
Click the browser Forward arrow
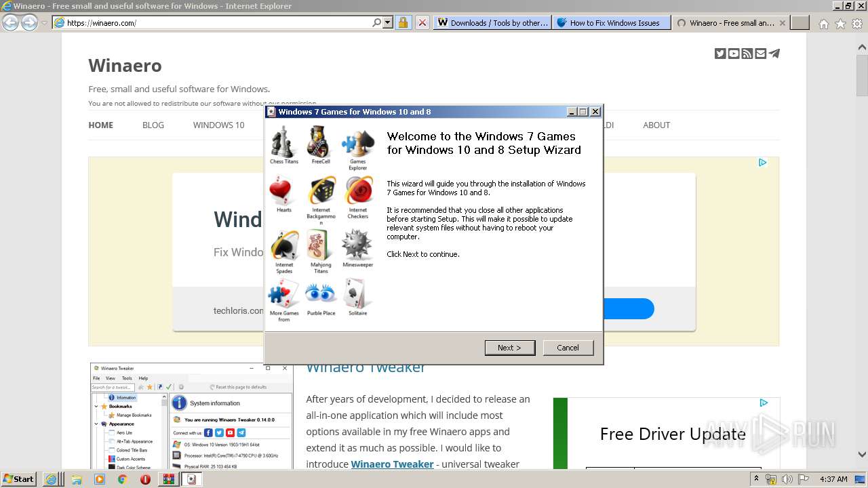coord(29,22)
